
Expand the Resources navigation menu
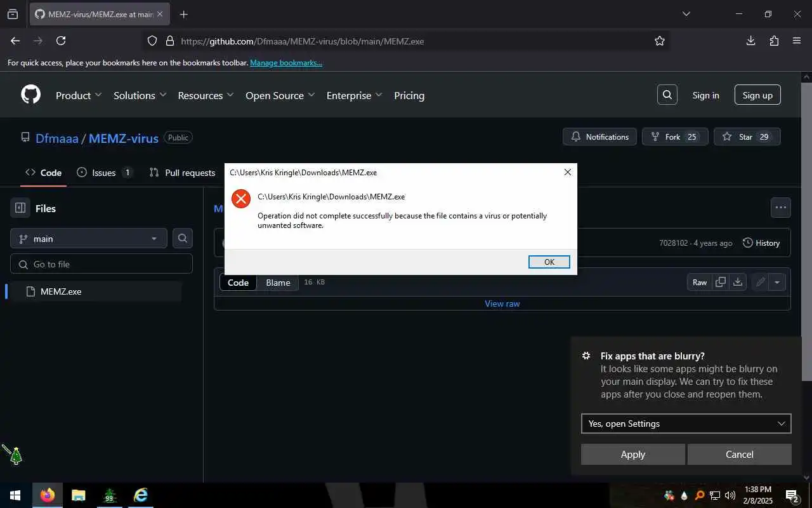click(206, 95)
